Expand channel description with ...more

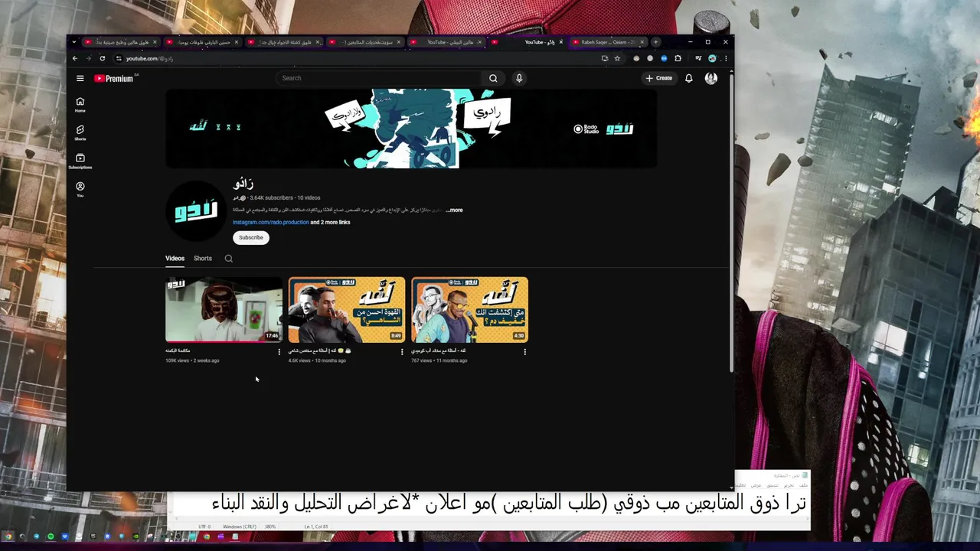coord(454,210)
